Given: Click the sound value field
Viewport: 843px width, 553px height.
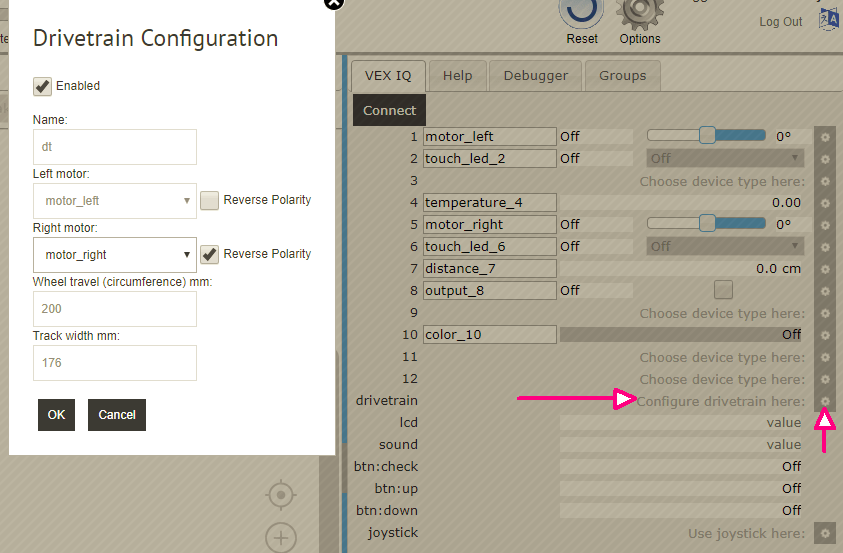Looking at the screenshot, I should click(x=682, y=445).
